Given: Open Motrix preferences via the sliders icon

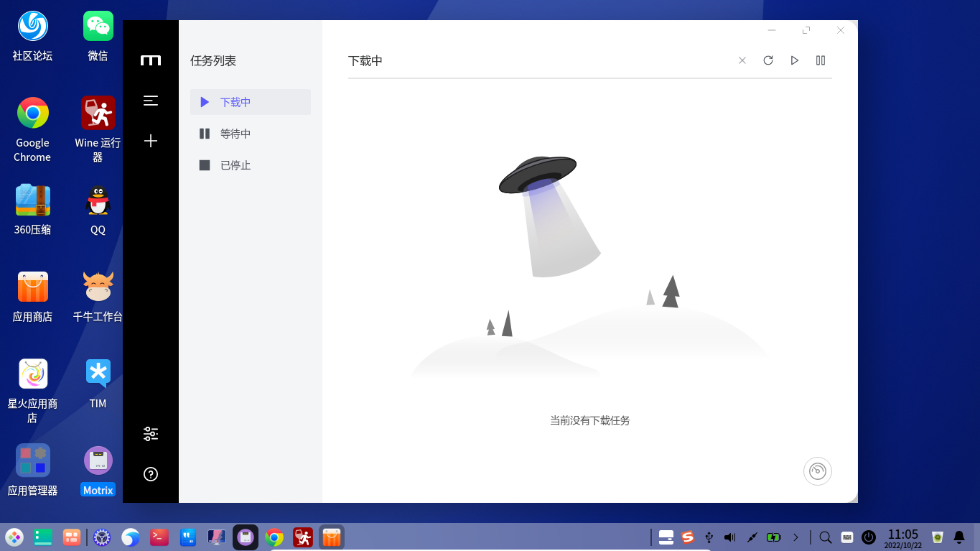Looking at the screenshot, I should click(x=151, y=433).
